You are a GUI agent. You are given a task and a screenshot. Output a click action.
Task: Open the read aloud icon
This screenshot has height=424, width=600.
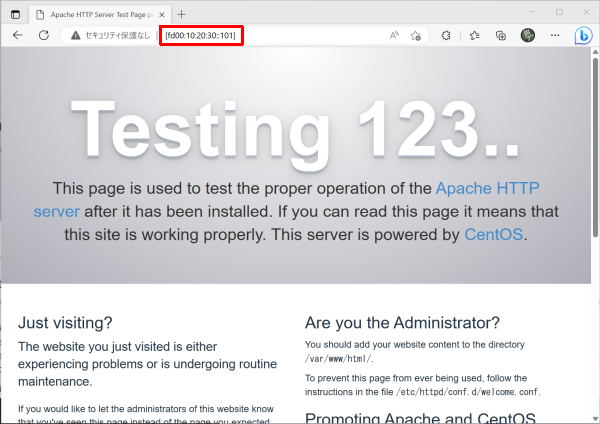click(x=394, y=36)
